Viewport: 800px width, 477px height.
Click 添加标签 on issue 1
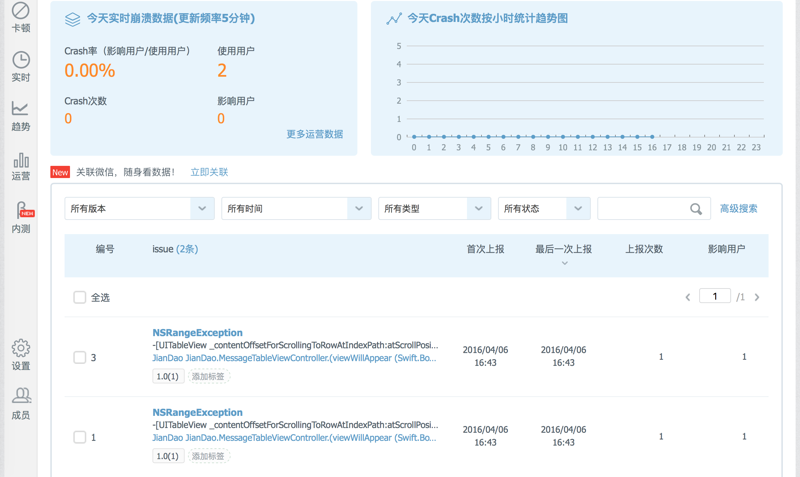(208, 456)
